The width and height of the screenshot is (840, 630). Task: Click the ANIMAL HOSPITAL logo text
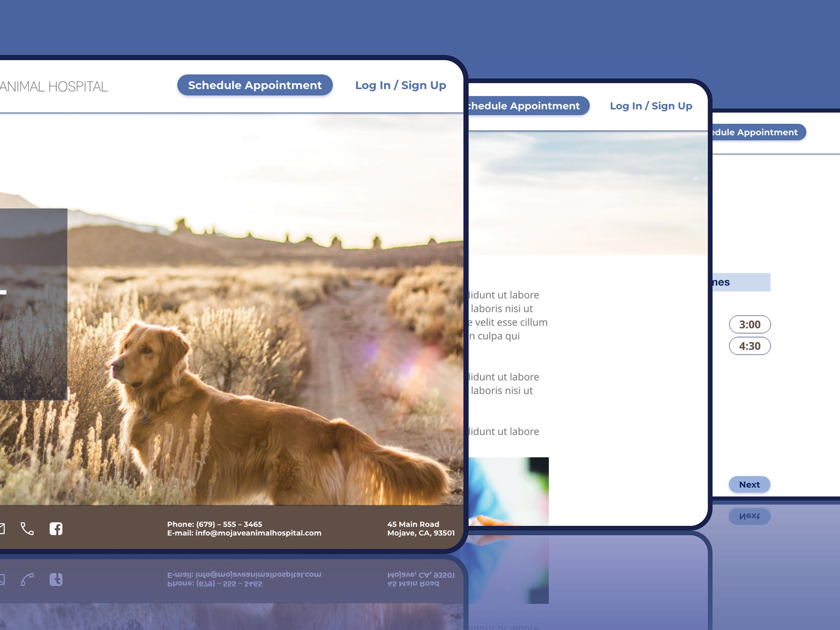point(54,86)
